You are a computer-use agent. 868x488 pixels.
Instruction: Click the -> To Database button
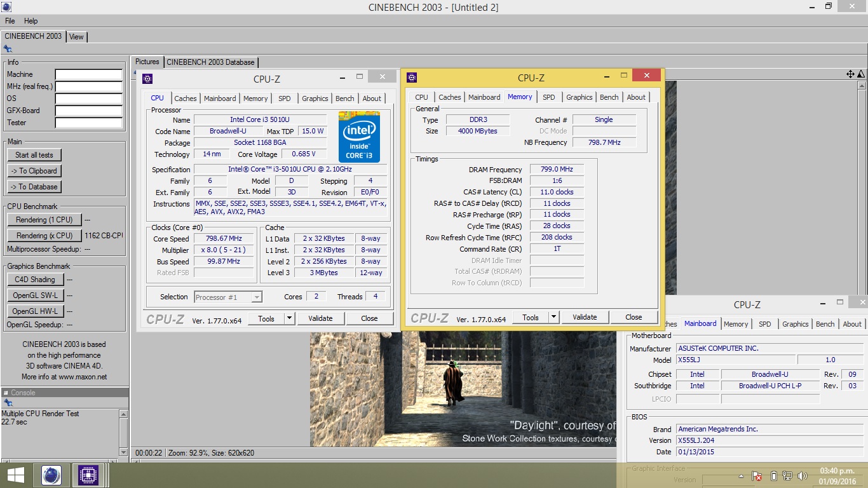(34, 187)
